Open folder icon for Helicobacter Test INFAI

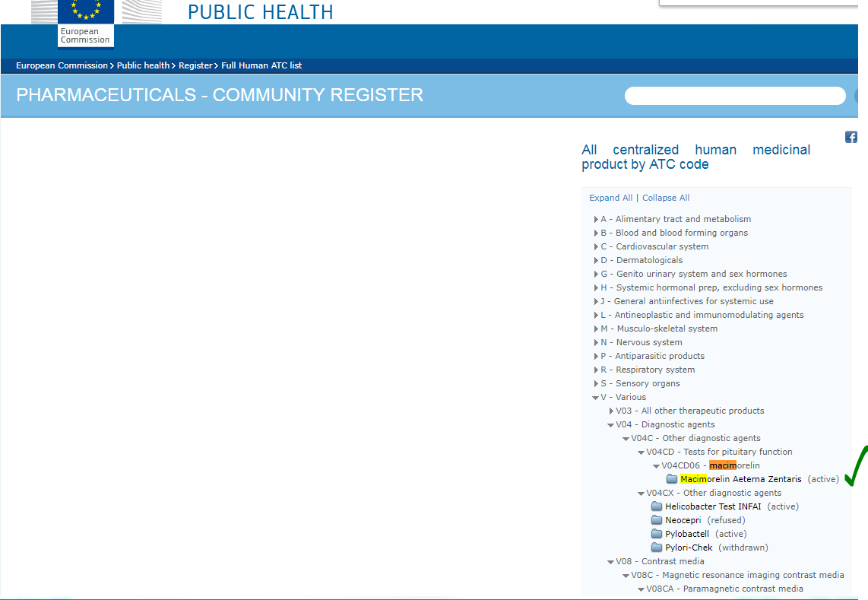tap(657, 506)
